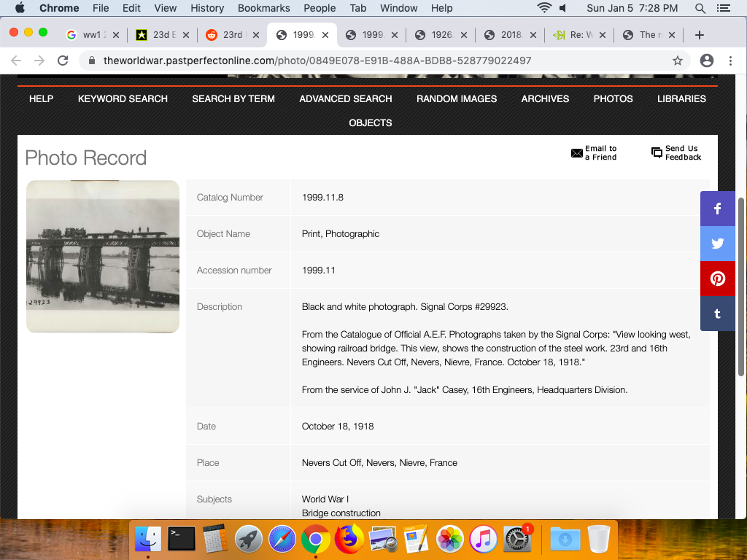Viewport: 747px width, 560px height.
Task: Open the Random Images page
Action: (x=457, y=98)
